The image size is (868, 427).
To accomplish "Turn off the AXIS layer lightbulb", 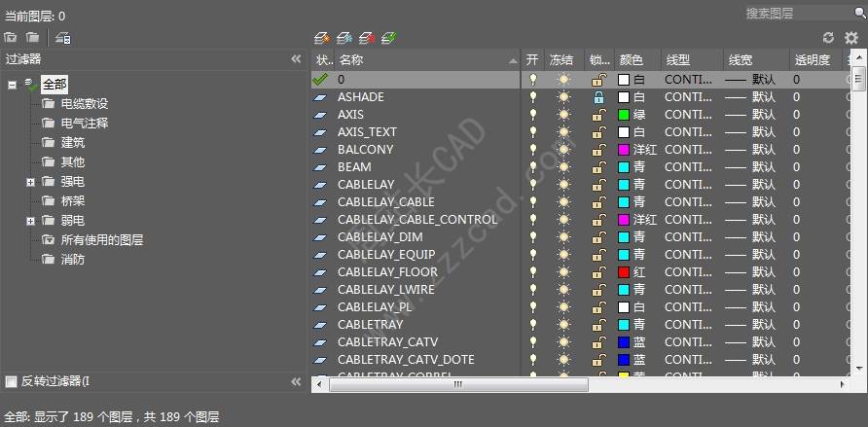I will click(x=532, y=115).
